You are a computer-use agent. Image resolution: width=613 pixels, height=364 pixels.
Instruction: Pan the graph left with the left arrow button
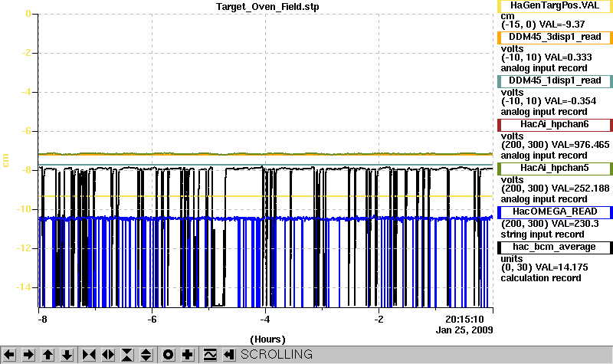(x=9, y=355)
